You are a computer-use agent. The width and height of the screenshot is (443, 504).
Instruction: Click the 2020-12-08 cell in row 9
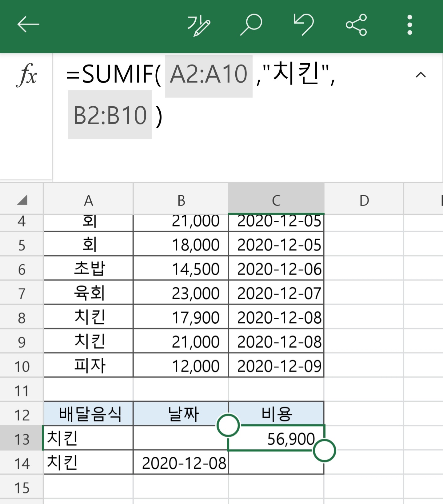point(276,341)
